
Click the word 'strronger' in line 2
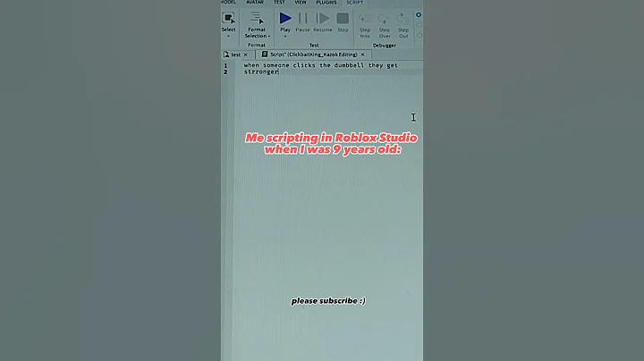click(261, 71)
